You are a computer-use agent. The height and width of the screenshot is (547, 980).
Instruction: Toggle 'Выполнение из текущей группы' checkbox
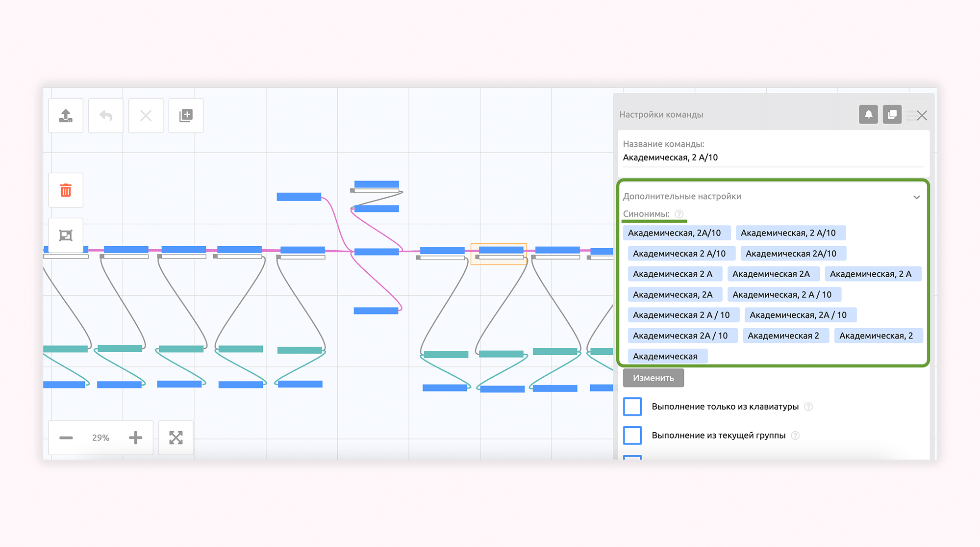[x=632, y=436]
